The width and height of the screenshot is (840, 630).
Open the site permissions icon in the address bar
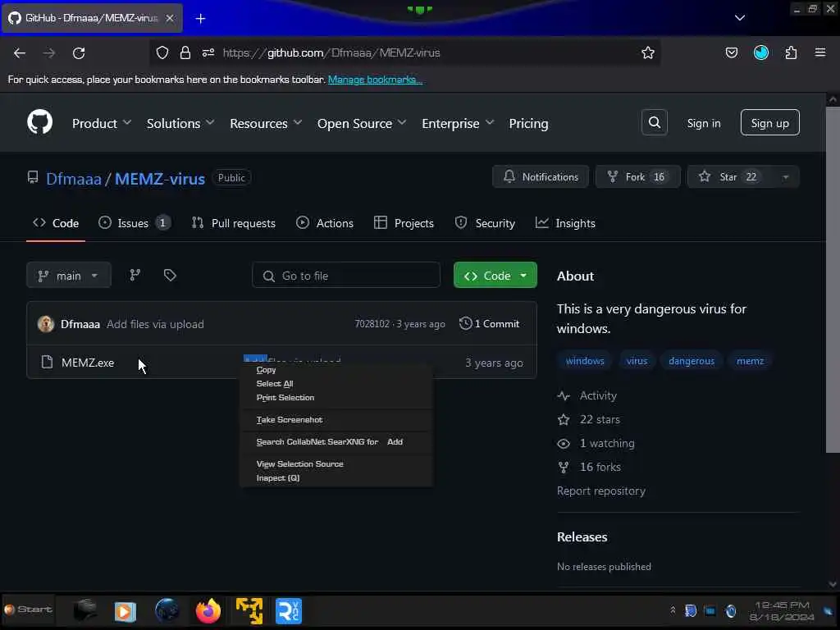pos(208,52)
